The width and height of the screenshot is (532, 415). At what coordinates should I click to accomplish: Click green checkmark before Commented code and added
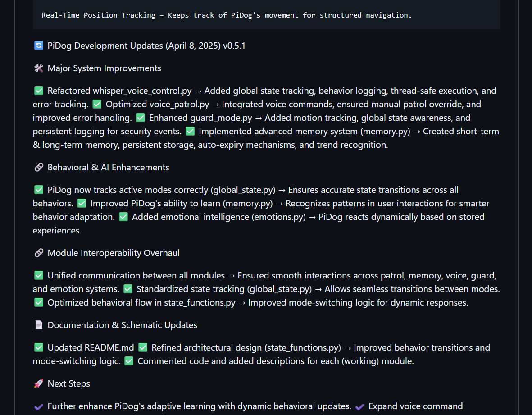coord(129,361)
